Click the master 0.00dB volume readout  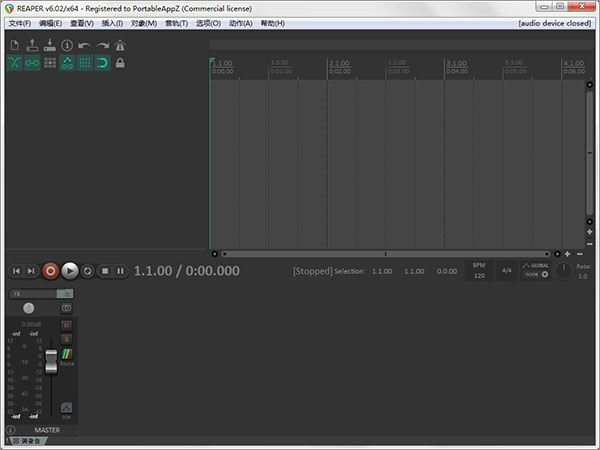(x=31, y=324)
